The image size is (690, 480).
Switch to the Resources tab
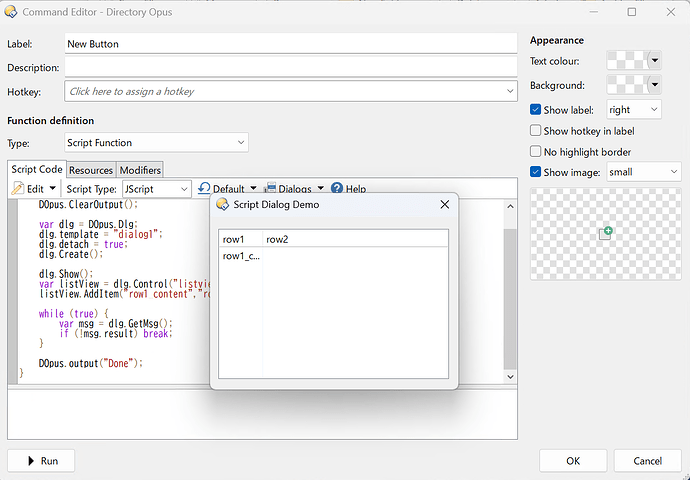tap(91, 170)
